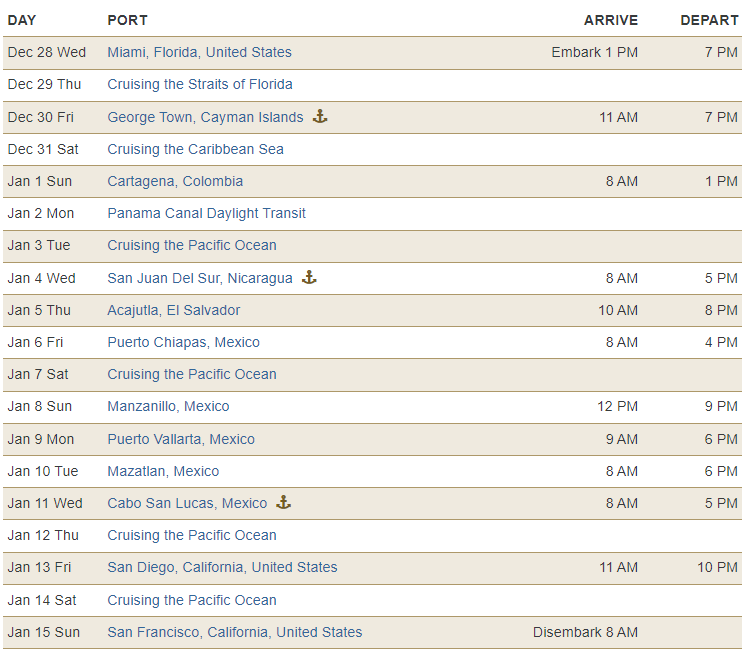Open the Manzanillo, Mexico port link

(x=168, y=406)
